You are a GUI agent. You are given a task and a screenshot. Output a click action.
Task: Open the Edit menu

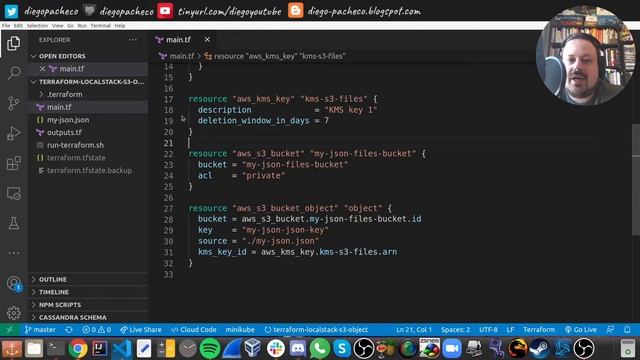18,25
